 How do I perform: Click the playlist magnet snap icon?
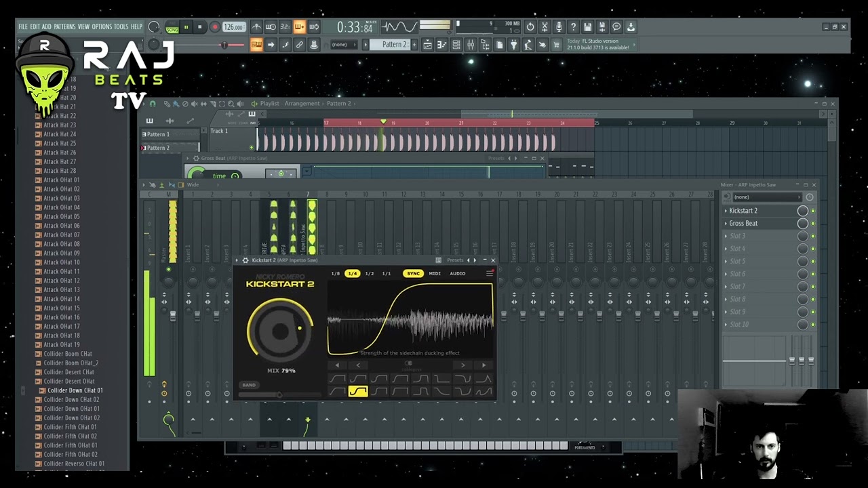point(153,104)
